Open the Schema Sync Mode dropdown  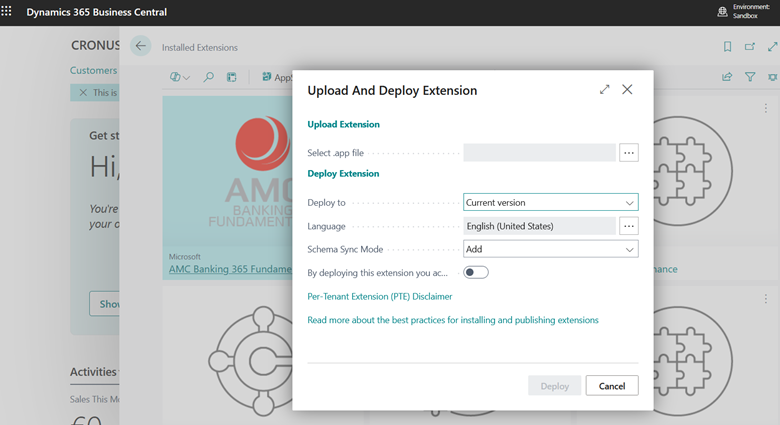550,249
